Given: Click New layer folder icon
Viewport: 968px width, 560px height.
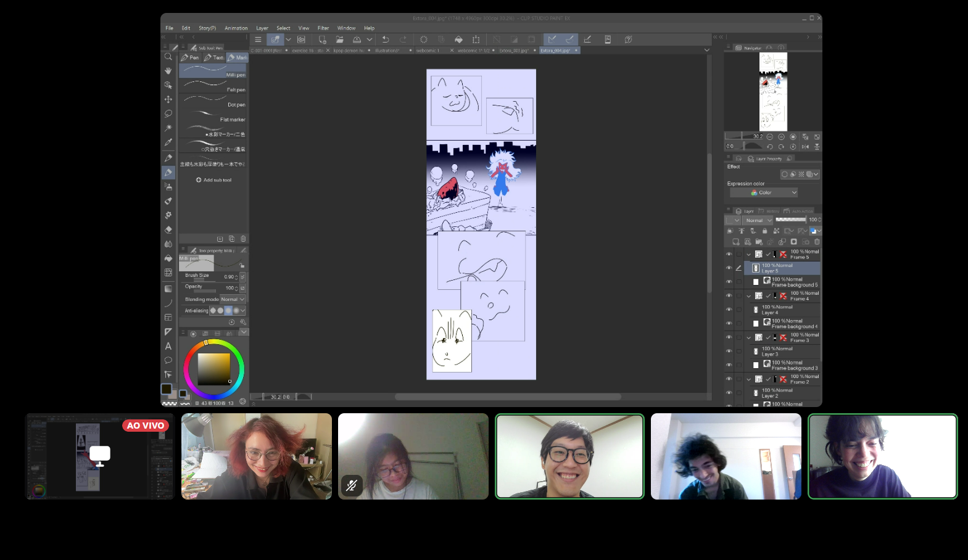Looking at the screenshot, I should point(759,242).
